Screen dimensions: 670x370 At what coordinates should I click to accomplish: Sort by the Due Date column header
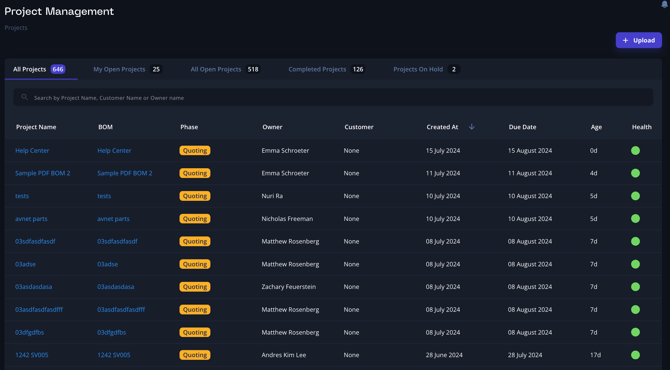coord(522,127)
